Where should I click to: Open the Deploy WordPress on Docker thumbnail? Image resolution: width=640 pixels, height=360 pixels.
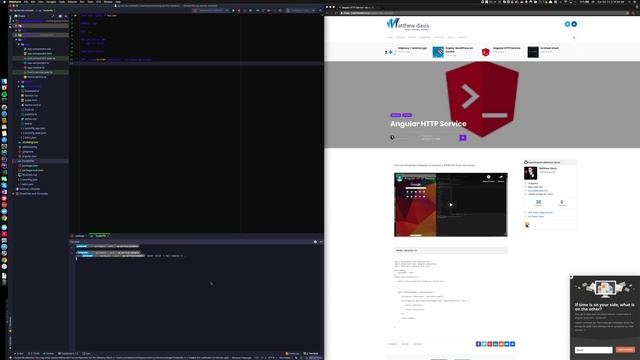pos(438,52)
